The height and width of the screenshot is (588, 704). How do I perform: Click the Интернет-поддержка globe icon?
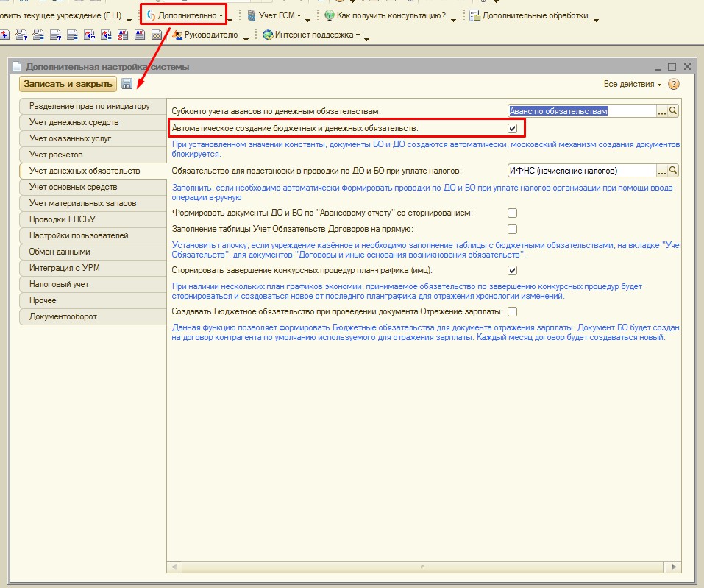point(268,35)
